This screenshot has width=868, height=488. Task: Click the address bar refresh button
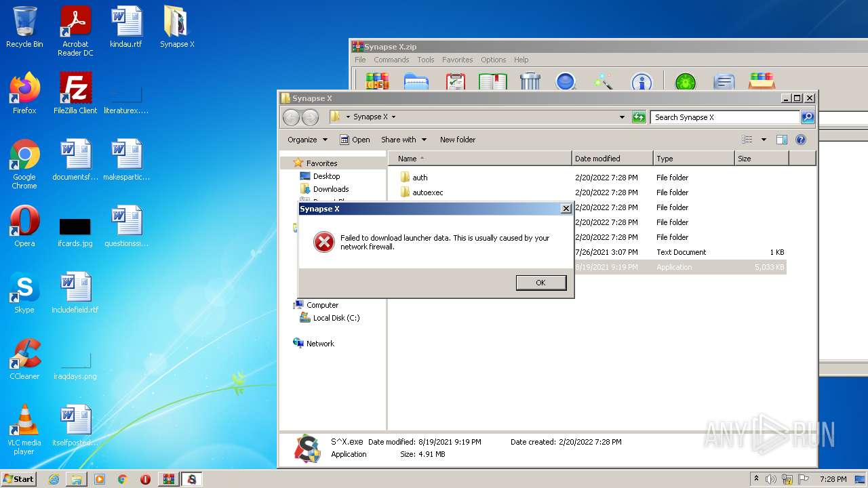639,117
